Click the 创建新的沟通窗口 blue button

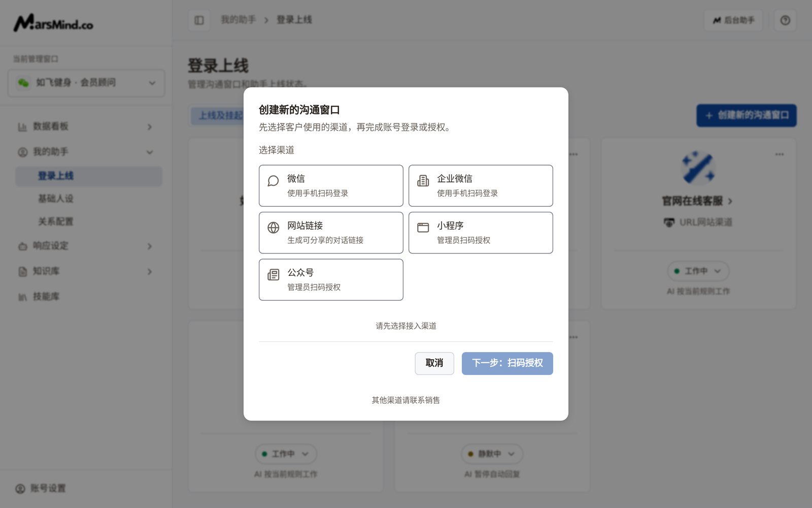tap(747, 115)
